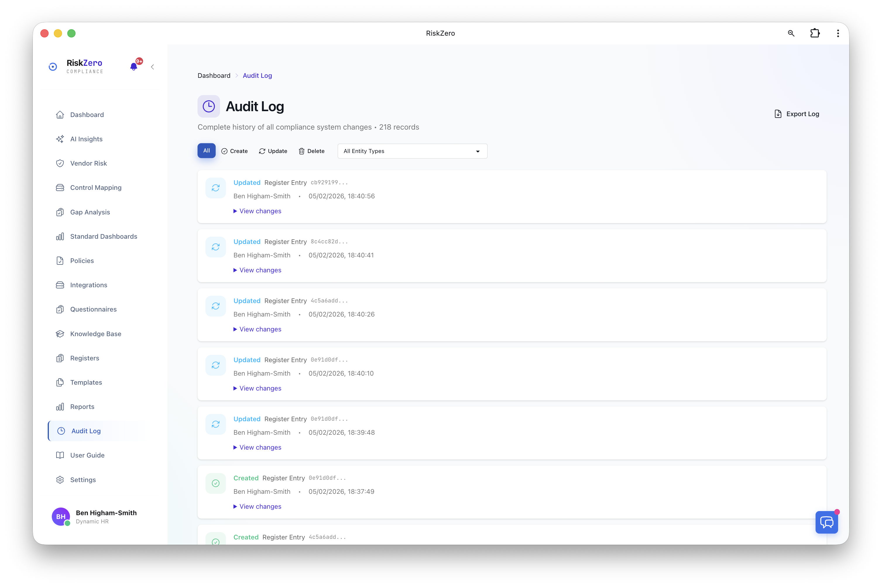
Task: Open the AI Insights section
Action: click(x=86, y=139)
